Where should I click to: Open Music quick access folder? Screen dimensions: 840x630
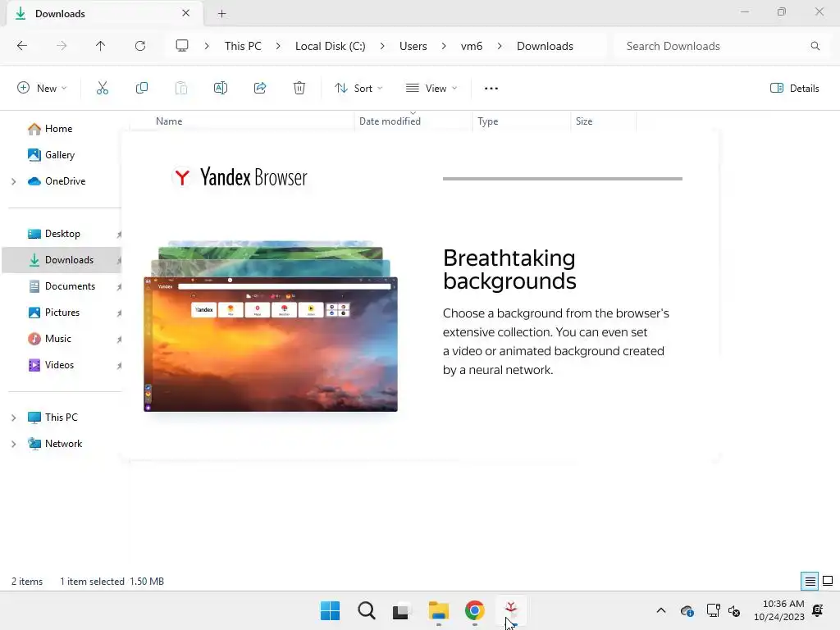coord(58,339)
